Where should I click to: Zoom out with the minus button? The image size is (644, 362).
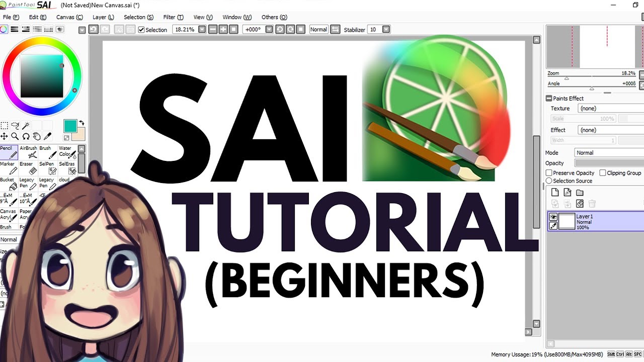click(213, 30)
